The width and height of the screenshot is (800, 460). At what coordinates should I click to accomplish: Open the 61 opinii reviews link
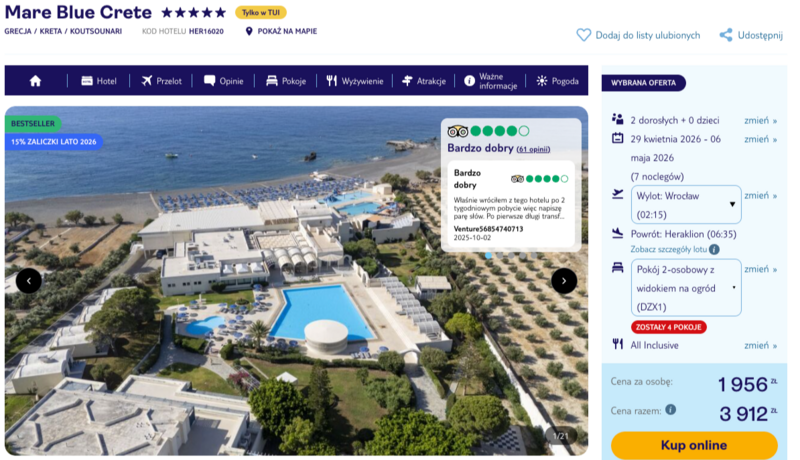point(533,149)
